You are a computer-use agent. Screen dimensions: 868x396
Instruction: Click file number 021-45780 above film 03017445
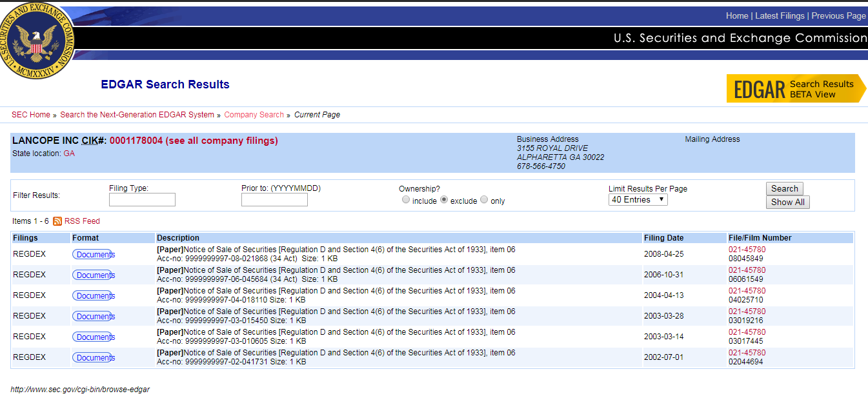pos(747,332)
